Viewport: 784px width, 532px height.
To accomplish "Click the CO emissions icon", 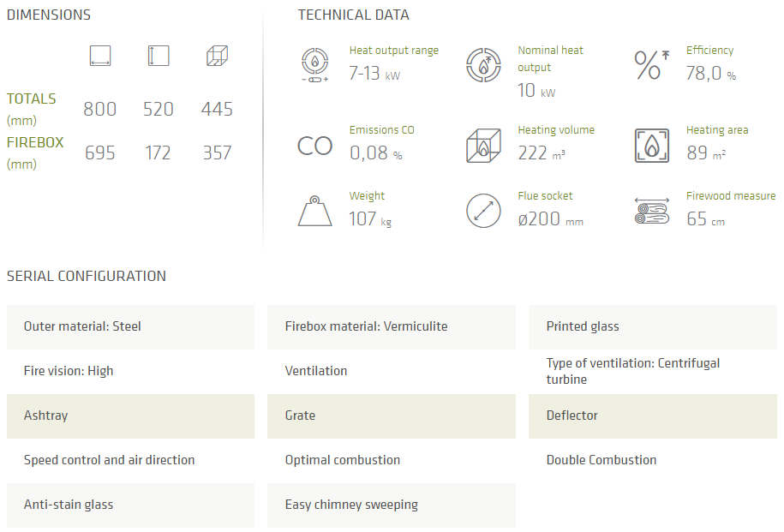I will point(314,146).
